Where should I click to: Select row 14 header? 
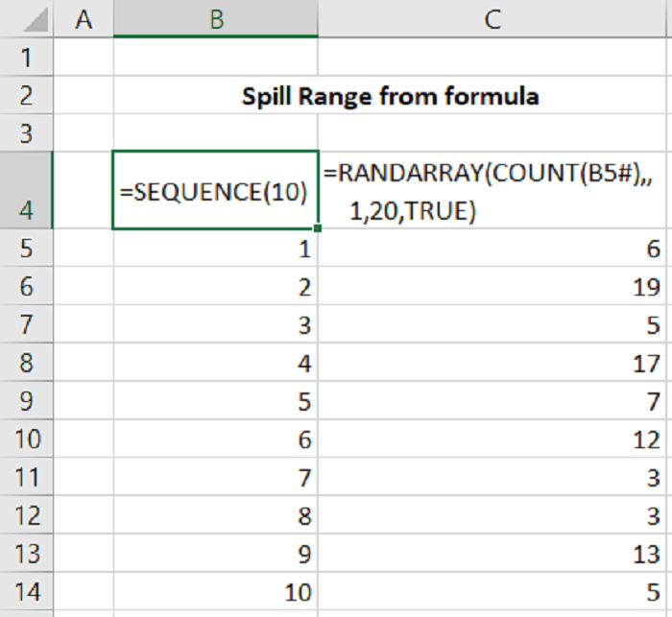[x=27, y=591]
